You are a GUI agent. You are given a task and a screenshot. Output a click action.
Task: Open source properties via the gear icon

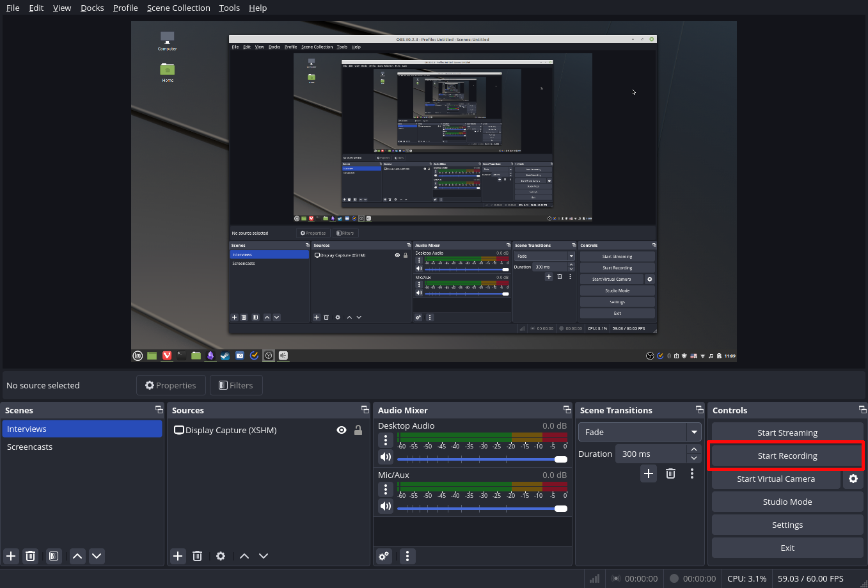click(221, 556)
